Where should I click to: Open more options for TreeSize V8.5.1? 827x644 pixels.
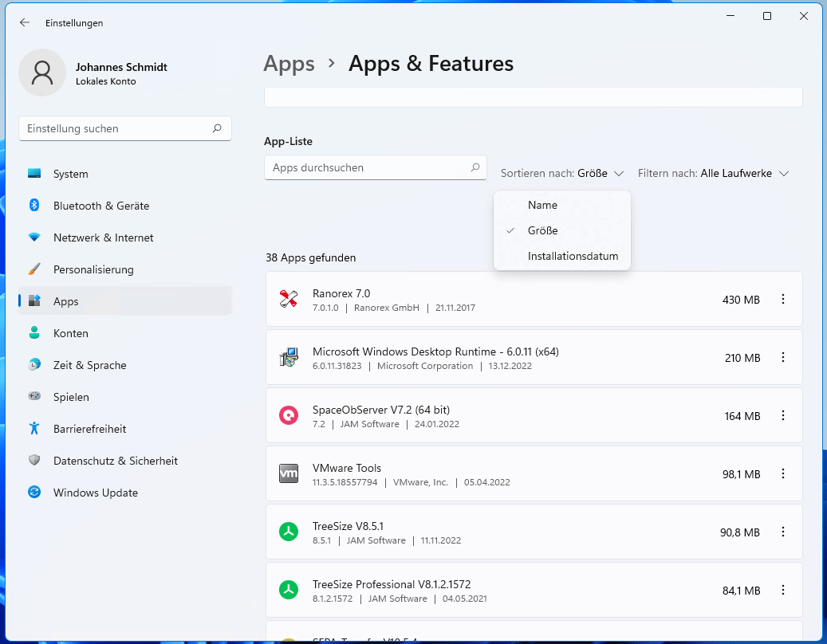click(783, 532)
